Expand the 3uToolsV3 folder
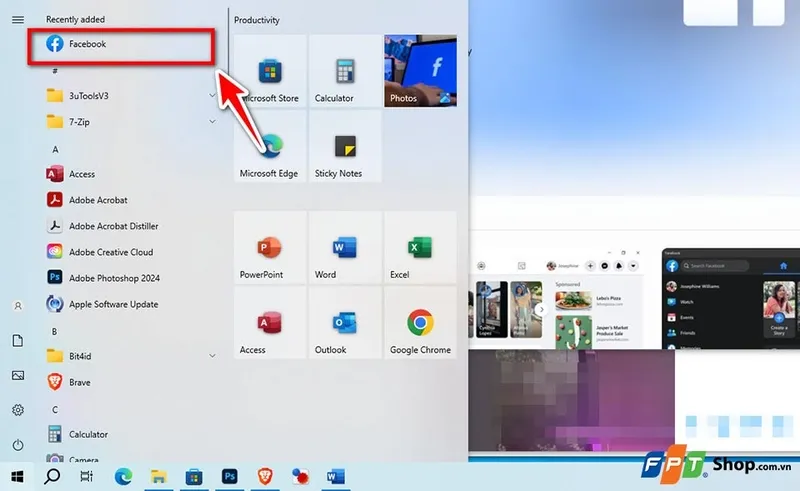This screenshot has width=800, height=491. pos(212,95)
